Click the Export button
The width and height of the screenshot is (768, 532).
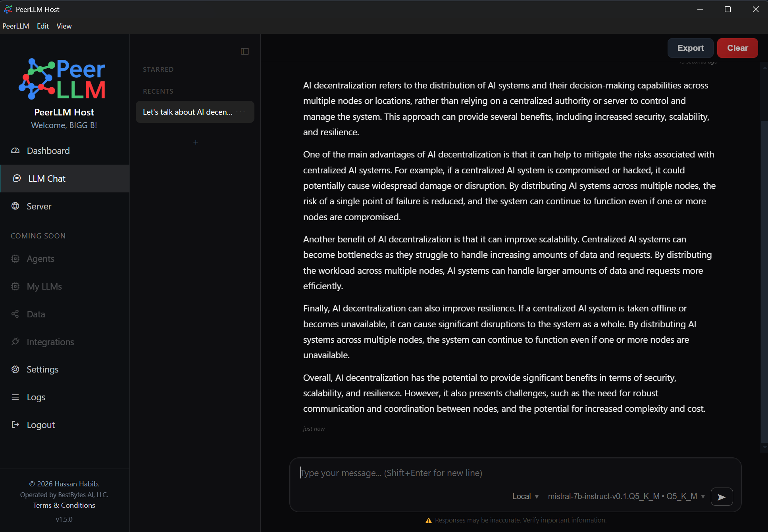tap(690, 48)
